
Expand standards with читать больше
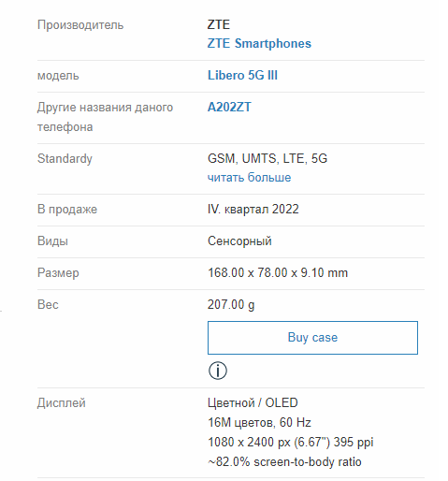point(249,177)
